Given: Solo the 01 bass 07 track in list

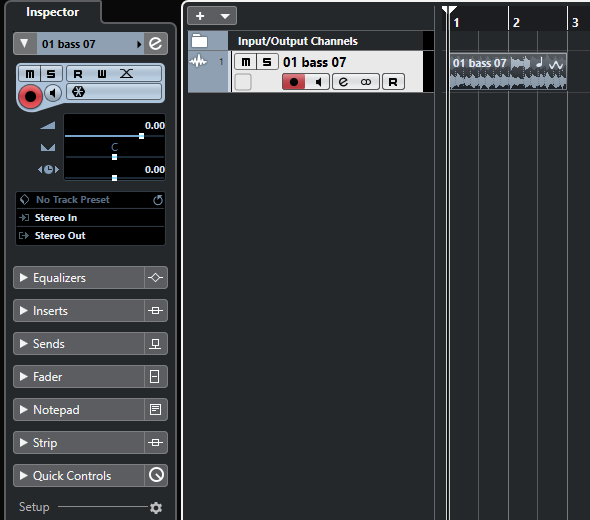Looking at the screenshot, I should [267, 62].
